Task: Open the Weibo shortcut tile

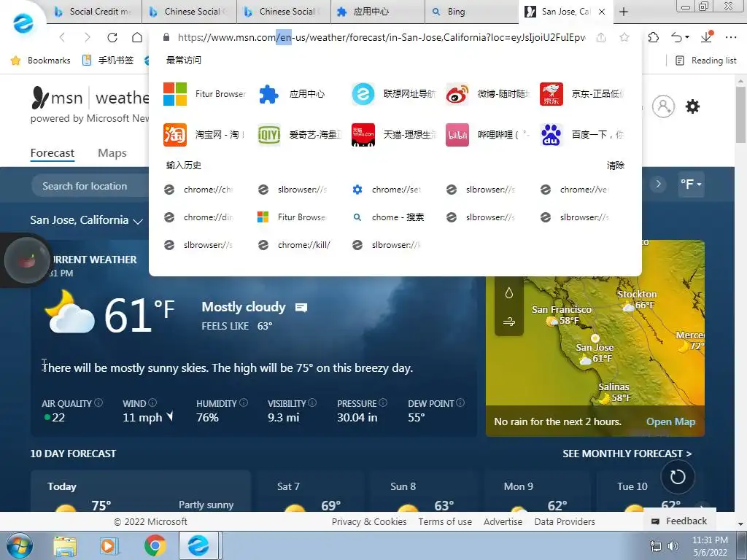Action: pyautogui.click(x=487, y=94)
